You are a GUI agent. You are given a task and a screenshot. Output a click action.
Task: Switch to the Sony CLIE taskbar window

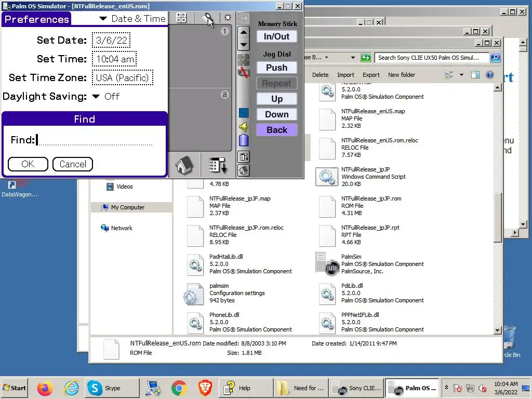356,388
